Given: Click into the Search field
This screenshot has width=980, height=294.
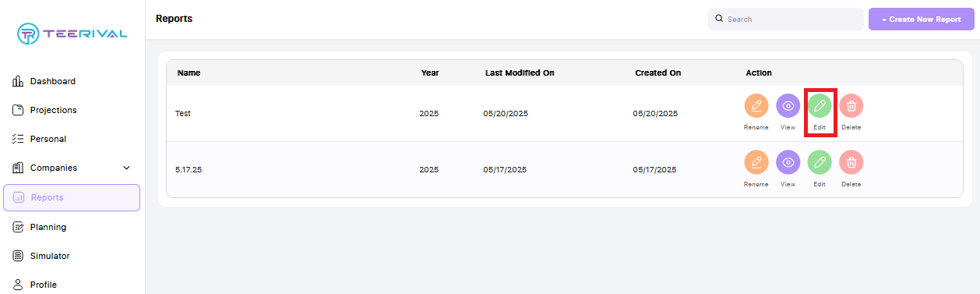Looking at the screenshot, I should pos(785,19).
